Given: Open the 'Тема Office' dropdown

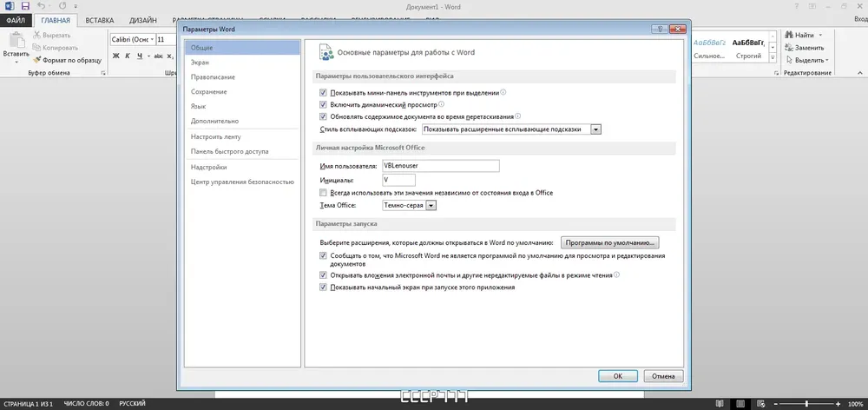Looking at the screenshot, I should (x=431, y=206).
